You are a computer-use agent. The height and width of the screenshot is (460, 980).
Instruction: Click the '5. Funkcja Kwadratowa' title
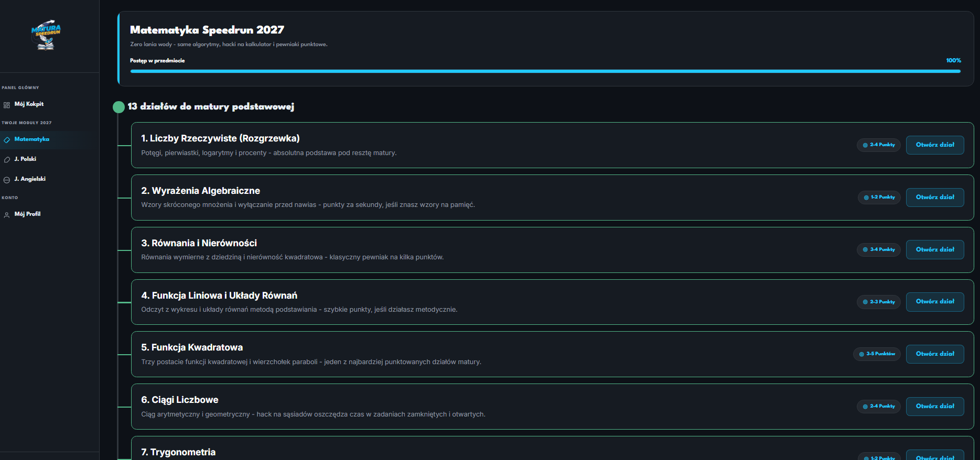click(x=192, y=347)
